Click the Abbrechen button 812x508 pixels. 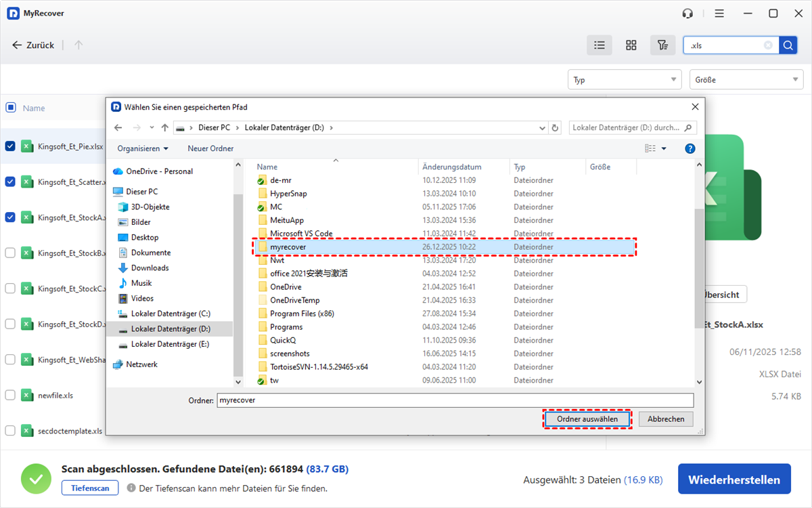tap(666, 419)
